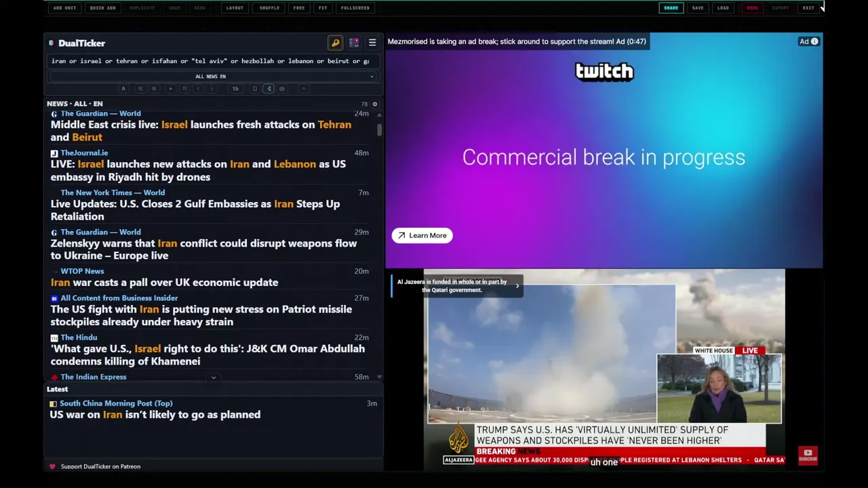This screenshot has width=868, height=488.
Task: Open TheJournal.ie LIVE Israel attacks headline
Action: [198, 170]
